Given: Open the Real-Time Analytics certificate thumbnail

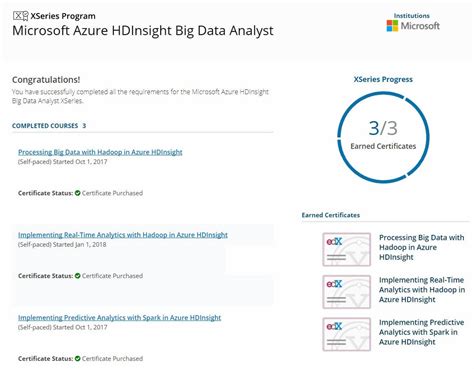Looking at the screenshot, I should coord(346,292).
